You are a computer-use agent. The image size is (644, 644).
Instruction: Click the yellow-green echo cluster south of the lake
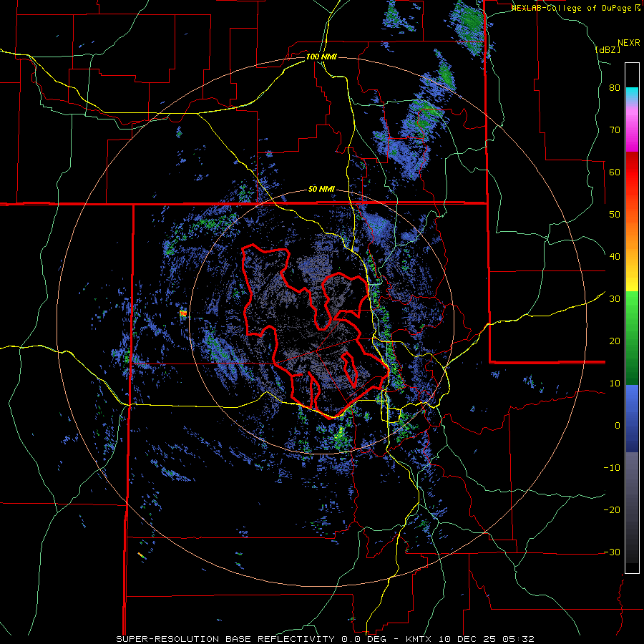[x=340, y=437]
